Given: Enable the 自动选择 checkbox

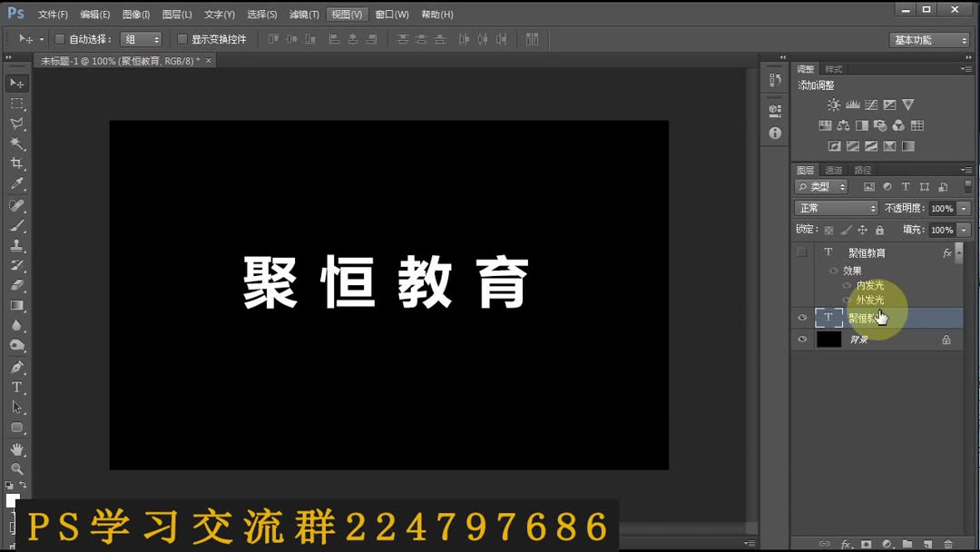Looking at the screenshot, I should pos(58,39).
